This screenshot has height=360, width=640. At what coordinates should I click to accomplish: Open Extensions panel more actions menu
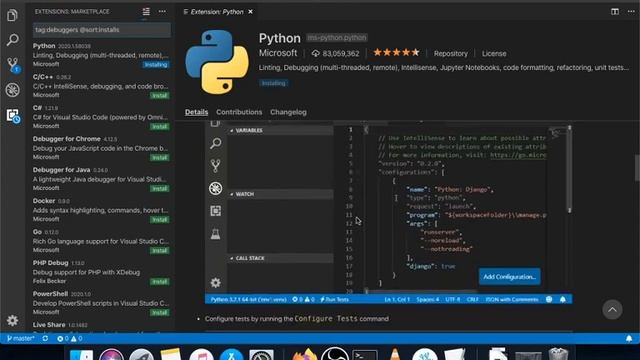(x=162, y=11)
